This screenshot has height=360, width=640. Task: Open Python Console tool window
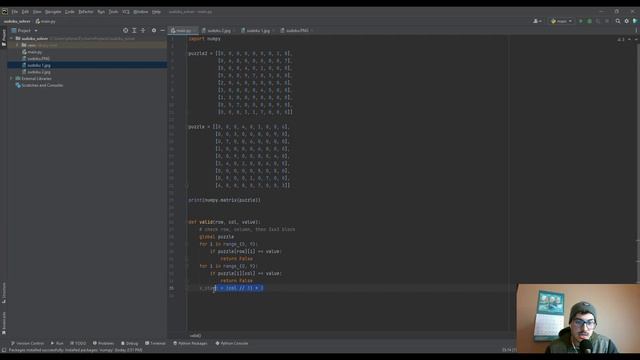point(232,343)
